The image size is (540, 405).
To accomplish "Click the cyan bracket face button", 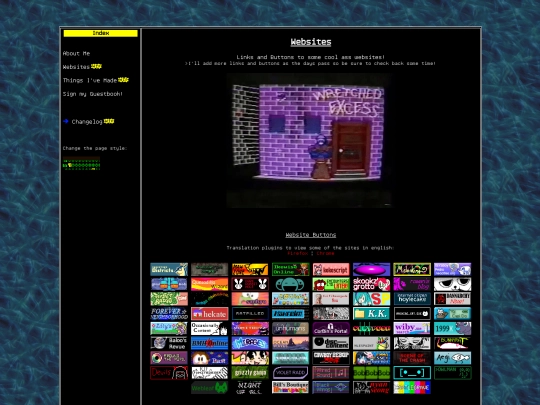I will click(x=412, y=373).
